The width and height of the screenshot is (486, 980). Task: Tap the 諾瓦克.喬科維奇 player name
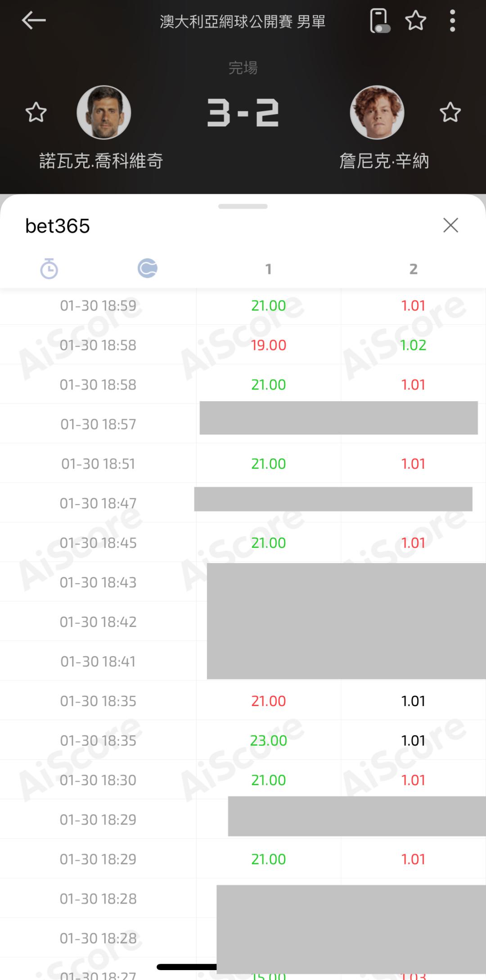pos(101,161)
